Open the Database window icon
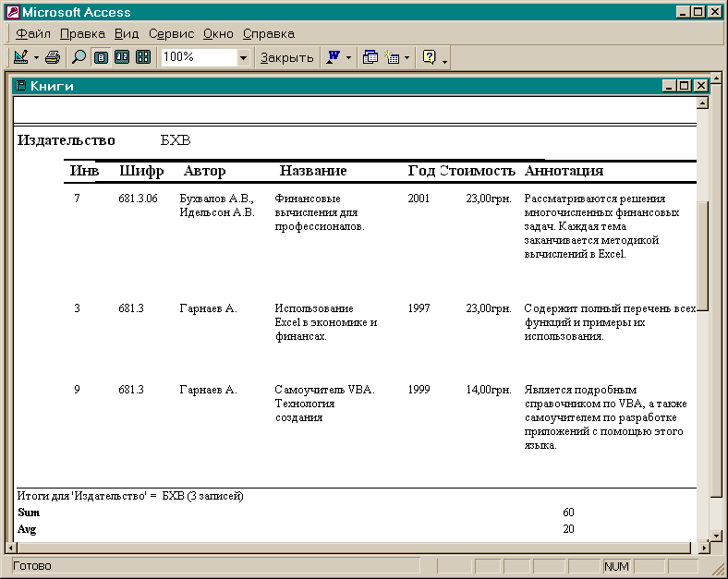 pyautogui.click(x=370, y=57)
